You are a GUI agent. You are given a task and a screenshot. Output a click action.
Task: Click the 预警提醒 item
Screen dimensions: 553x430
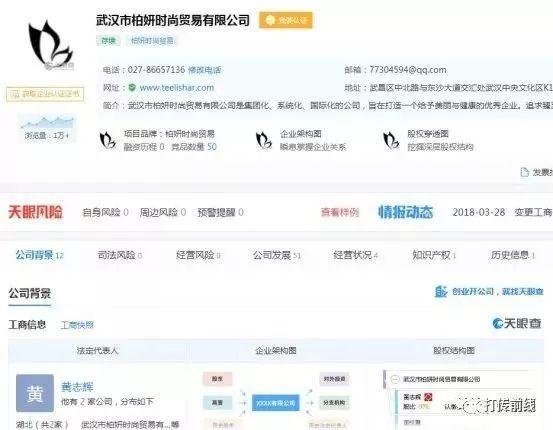(x=220, y=212)
